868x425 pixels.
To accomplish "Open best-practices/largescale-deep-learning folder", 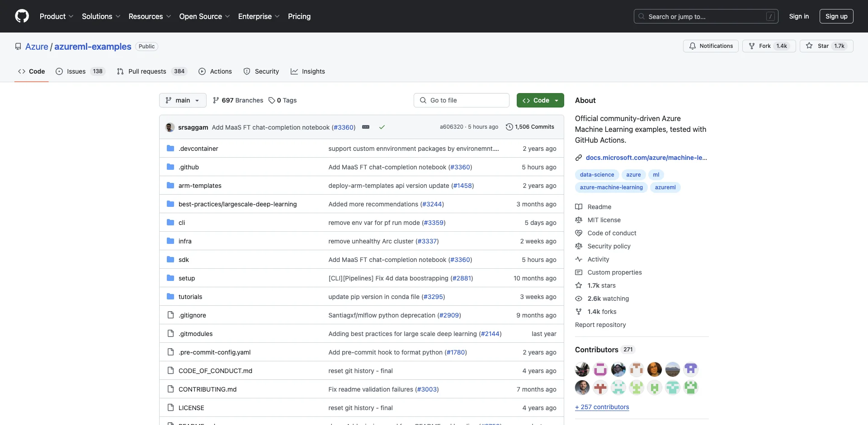I will pos(238,204).
